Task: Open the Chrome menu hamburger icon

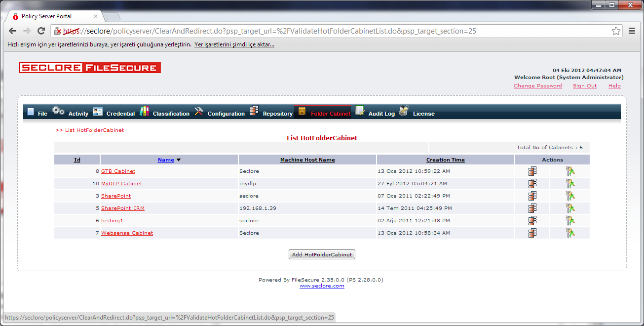Action: tap(632, 31)
